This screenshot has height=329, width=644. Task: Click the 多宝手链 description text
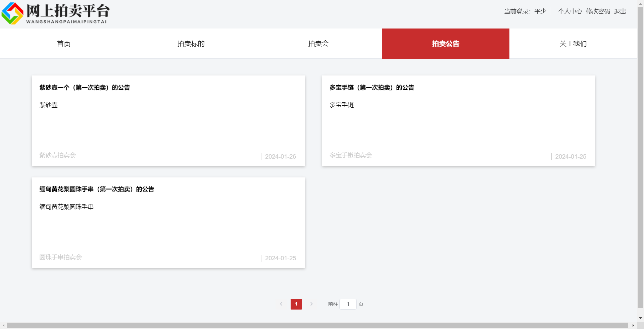tap(342, 105)
